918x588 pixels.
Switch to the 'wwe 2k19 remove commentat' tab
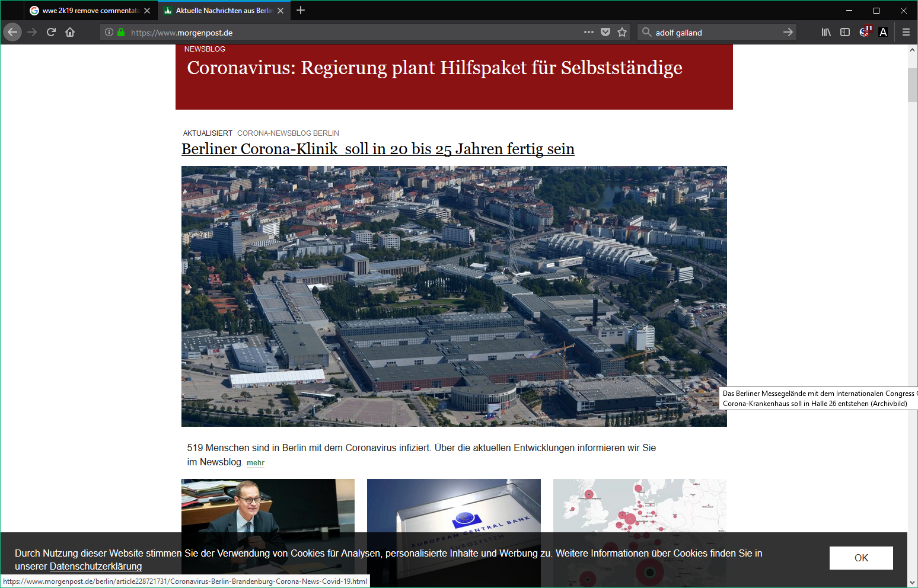91,11
